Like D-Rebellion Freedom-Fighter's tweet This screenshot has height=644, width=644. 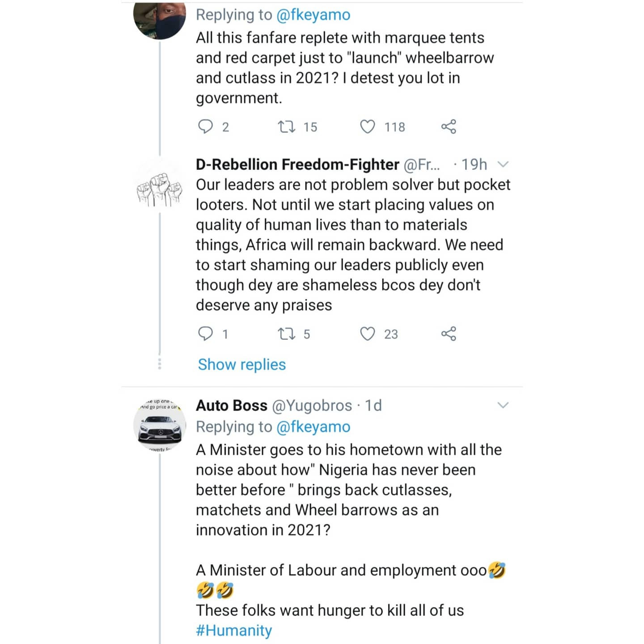(368, 334)
